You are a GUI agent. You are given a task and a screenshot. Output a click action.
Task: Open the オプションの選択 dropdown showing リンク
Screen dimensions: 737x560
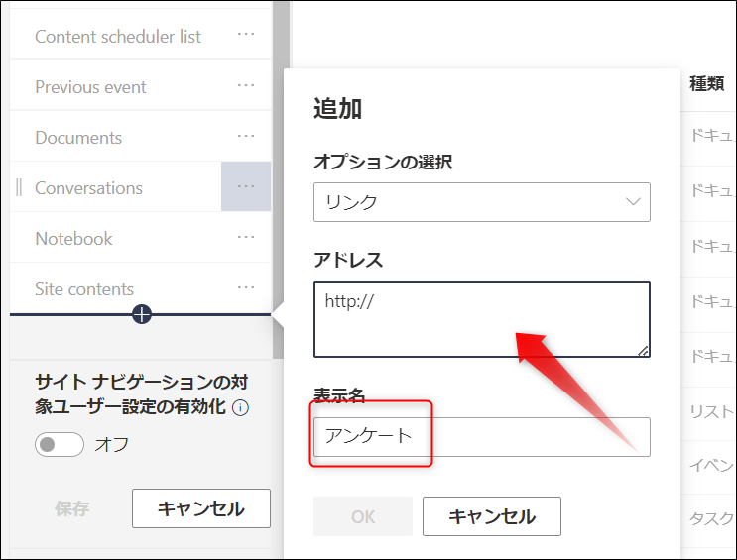[x=482, y=202]
